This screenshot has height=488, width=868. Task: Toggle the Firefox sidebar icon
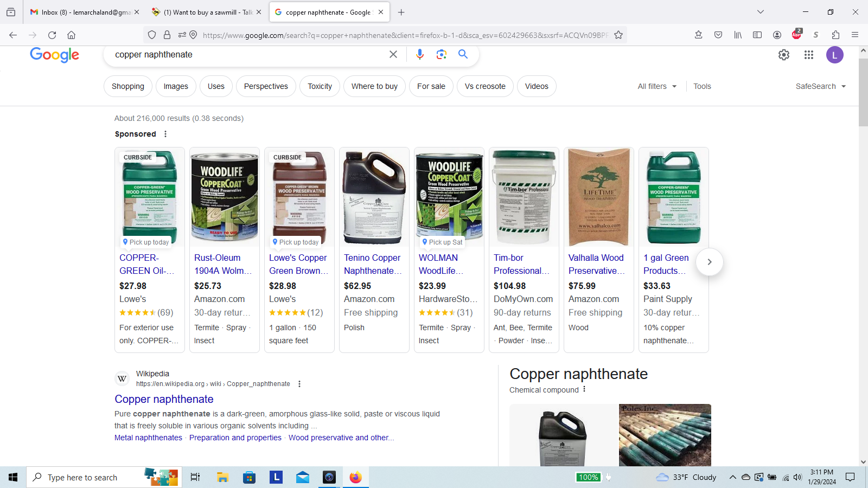(757, 35)
